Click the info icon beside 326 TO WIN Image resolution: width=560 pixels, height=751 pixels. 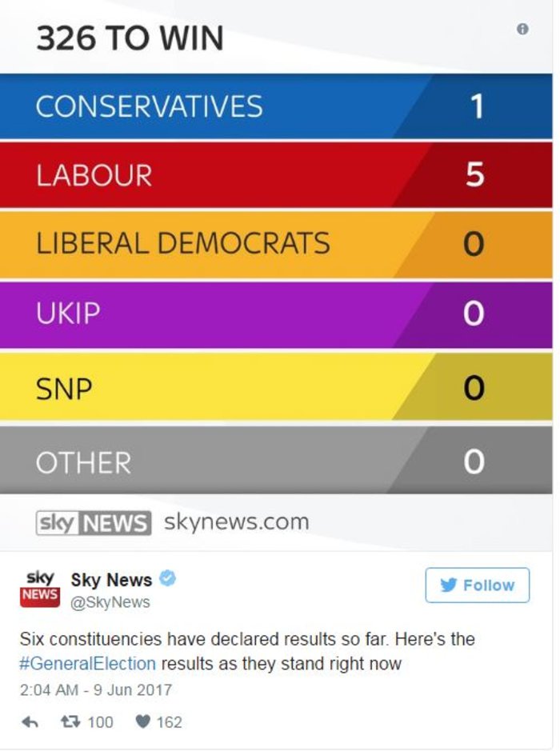pyautogui.click(x=522, y=29)
